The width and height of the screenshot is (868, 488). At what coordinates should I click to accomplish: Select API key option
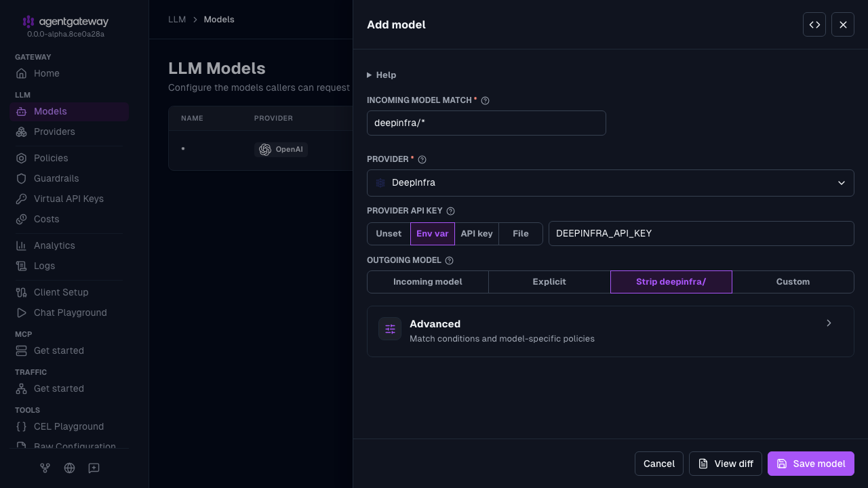(x=477, y=234)
